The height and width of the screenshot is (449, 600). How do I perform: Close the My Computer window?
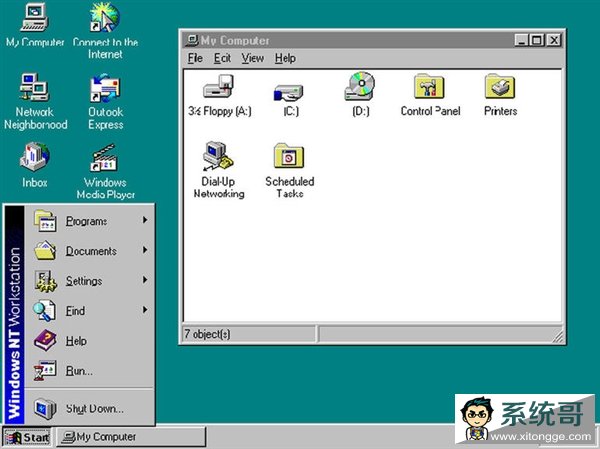(554, 40)
